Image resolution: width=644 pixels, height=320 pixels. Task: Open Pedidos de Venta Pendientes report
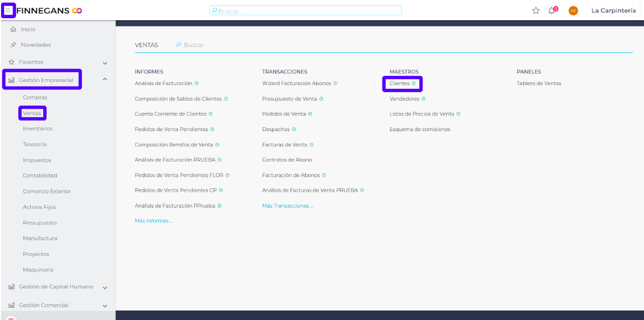[x=171, y=129]
